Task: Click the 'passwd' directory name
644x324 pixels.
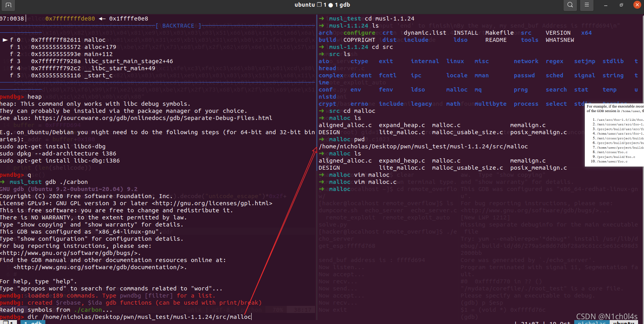Action: coord(524,75)
